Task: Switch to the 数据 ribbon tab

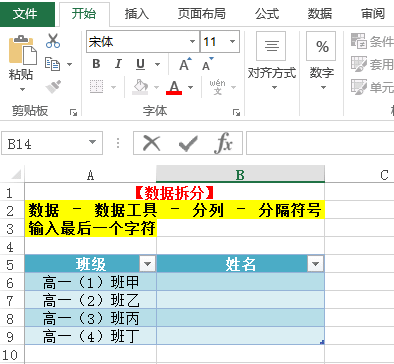Action: [320, 14]
